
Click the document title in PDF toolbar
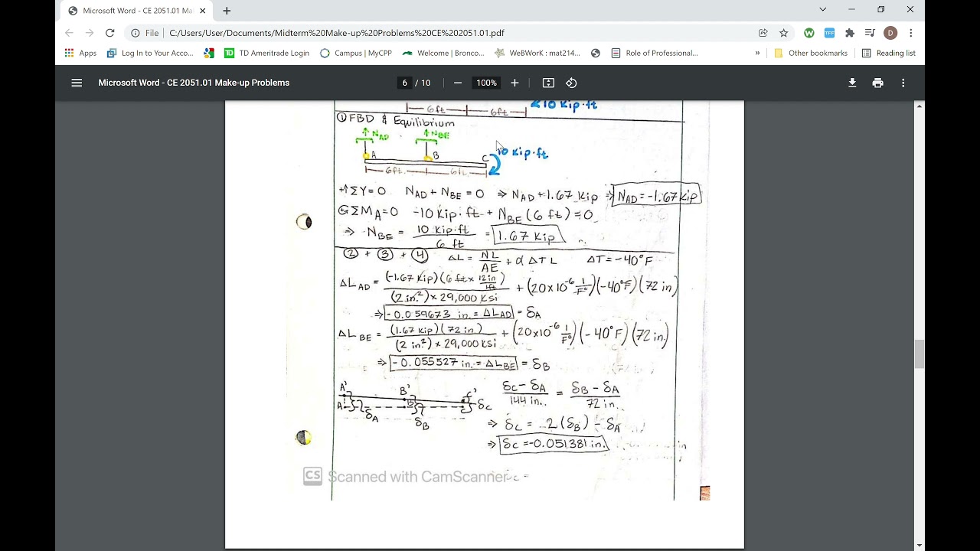click(194, 83)
